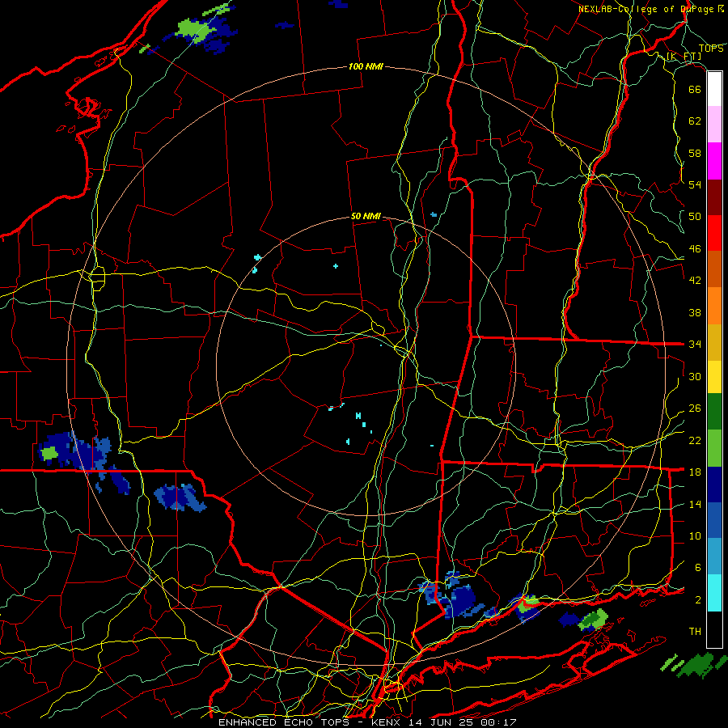Click the 00:17 timestamp

[x=498, y=722]
